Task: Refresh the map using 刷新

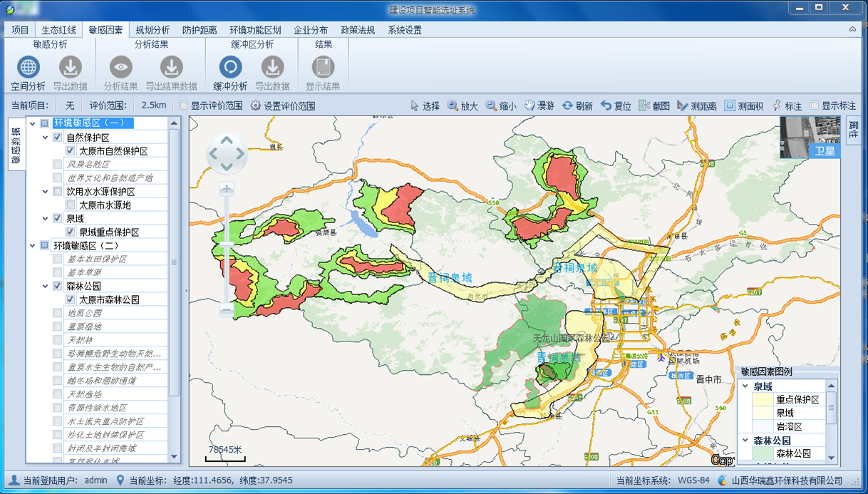Action: pyautogui.click(x=577, y=106)
